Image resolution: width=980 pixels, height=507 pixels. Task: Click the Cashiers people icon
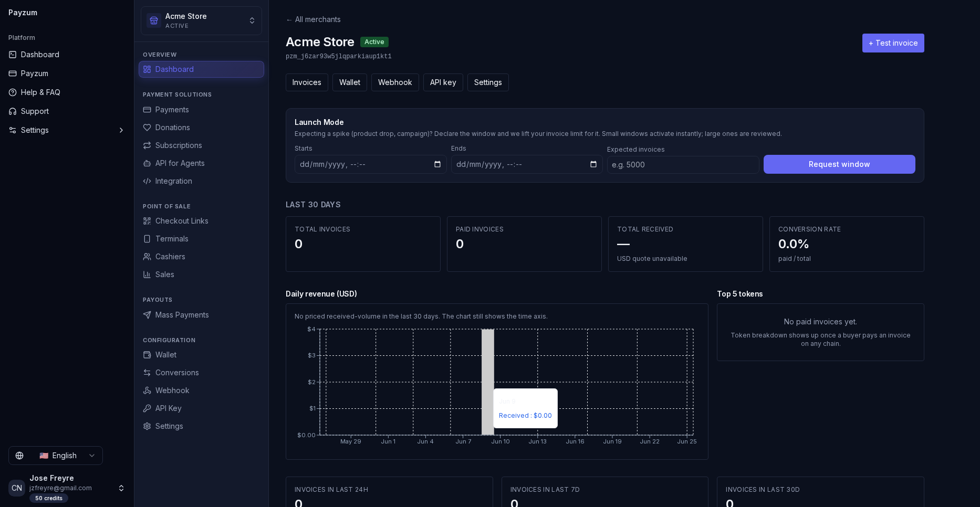tap(147, 257)
